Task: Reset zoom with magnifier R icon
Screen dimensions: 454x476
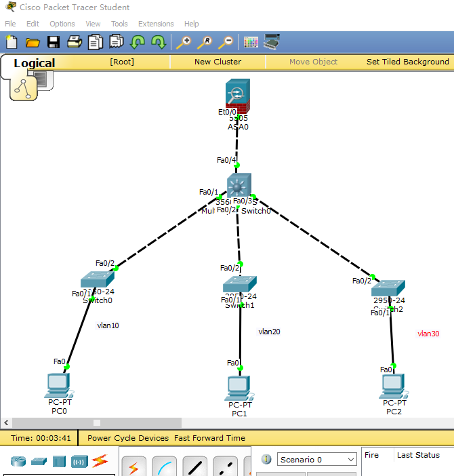Action: 205,42
